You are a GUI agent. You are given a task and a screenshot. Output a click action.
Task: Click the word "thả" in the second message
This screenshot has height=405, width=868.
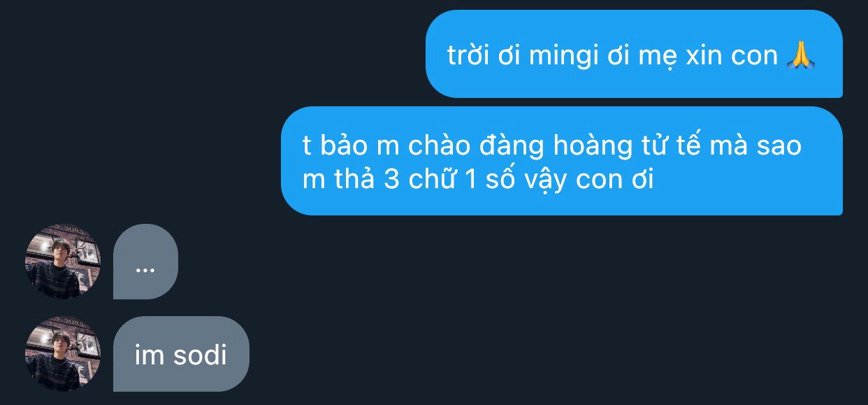[354, 179]
